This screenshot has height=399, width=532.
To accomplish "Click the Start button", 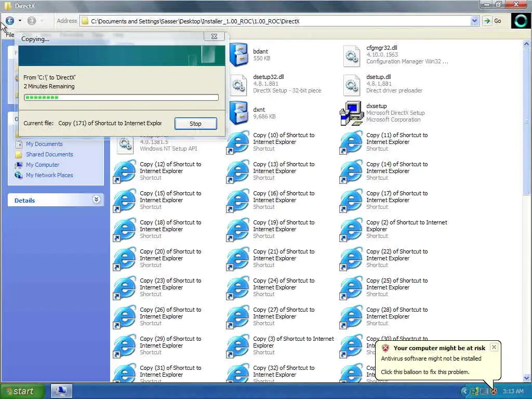I will pos(22,392).
